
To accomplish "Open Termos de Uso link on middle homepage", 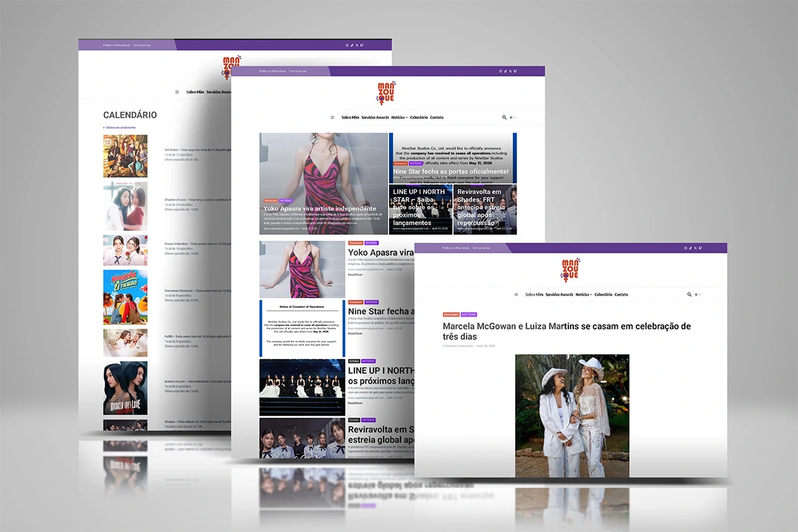I will click(x=298, y=71).
